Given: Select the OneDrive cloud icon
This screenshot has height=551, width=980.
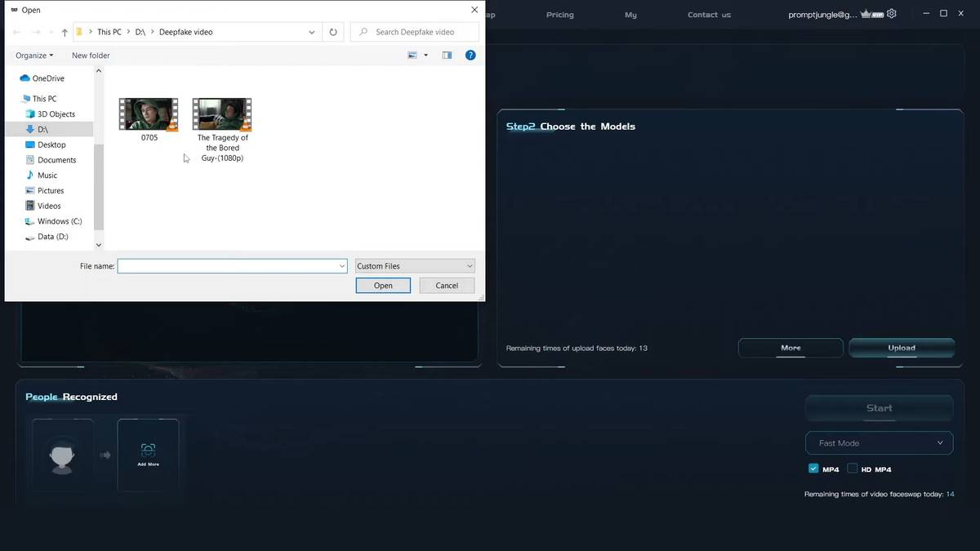Looking at the screenshot, I should click(x=24, y=78).
